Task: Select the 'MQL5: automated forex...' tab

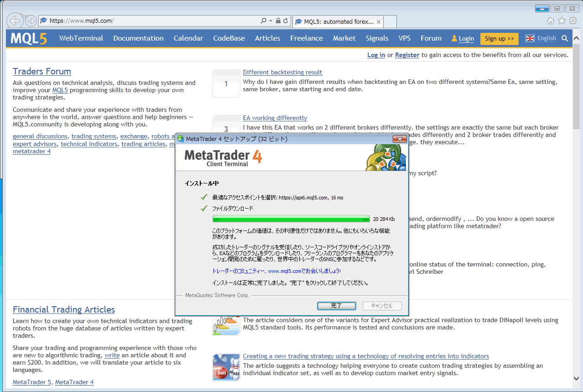Action: 338,21
